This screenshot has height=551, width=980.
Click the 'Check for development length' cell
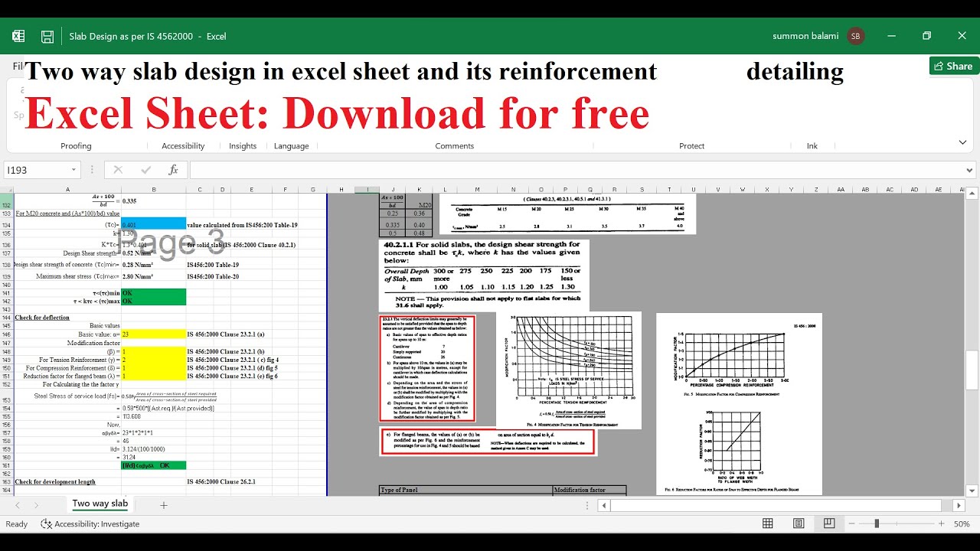pyautogui.click(x=67, y=481)
